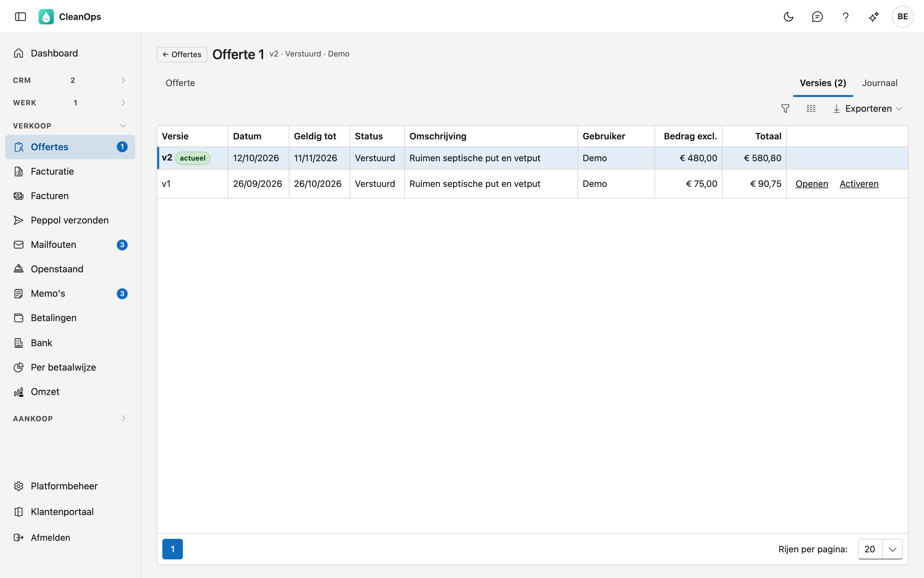This screenshot has height=578, width=924.
Task: Expand the AANKOOP sidebar section
Action: click(70, 418)
